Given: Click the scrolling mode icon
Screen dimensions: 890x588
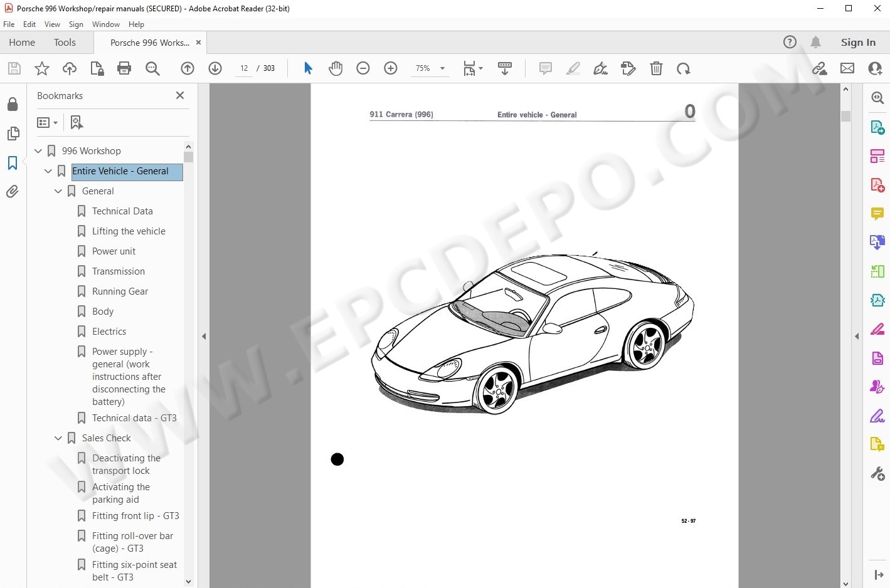Looking at the screenshot, I should (x=504, y=68).
